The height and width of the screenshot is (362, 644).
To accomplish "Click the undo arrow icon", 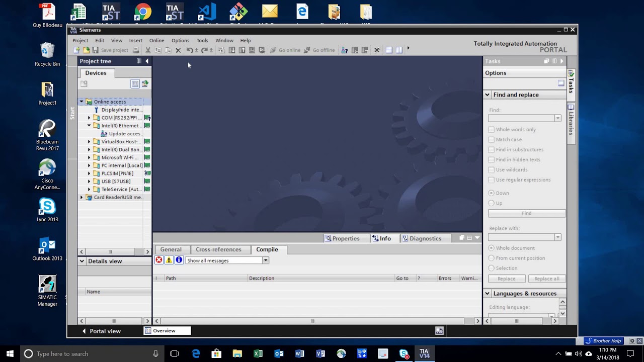I will tap(189, 50).
